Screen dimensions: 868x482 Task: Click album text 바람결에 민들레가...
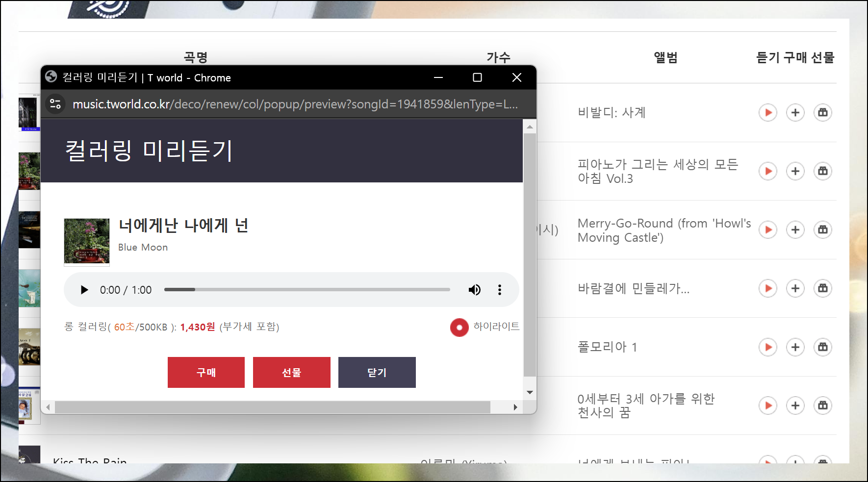634,289
